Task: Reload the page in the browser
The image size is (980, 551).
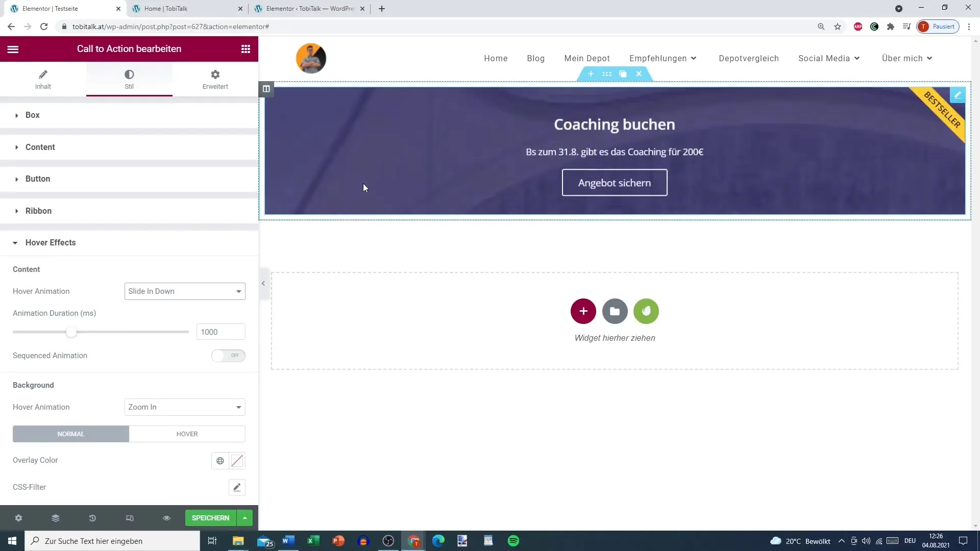Action: [x=44, y=27]
